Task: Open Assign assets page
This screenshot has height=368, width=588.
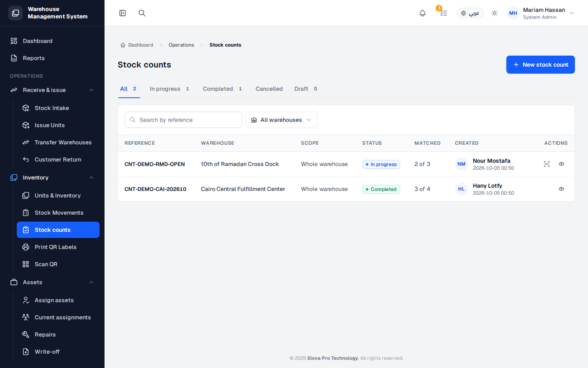Action: [58, 300]
